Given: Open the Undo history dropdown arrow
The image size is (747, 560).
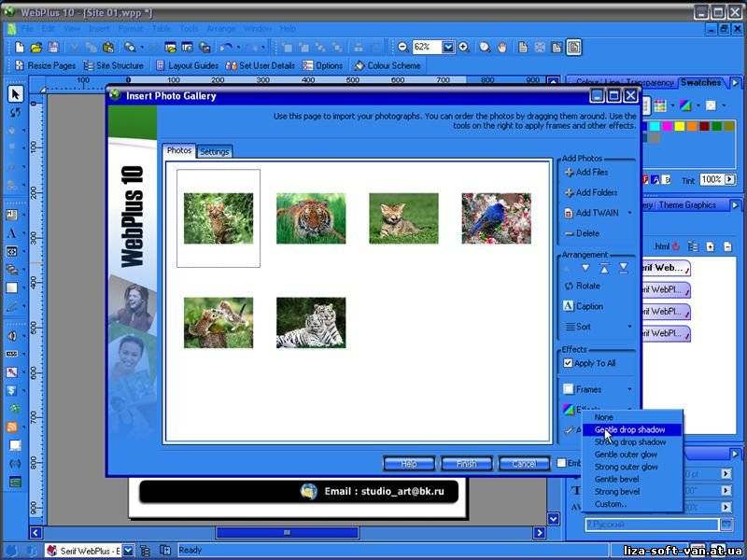Looking at the screenshot, I should pyautogui.click(x=238, y=48).
